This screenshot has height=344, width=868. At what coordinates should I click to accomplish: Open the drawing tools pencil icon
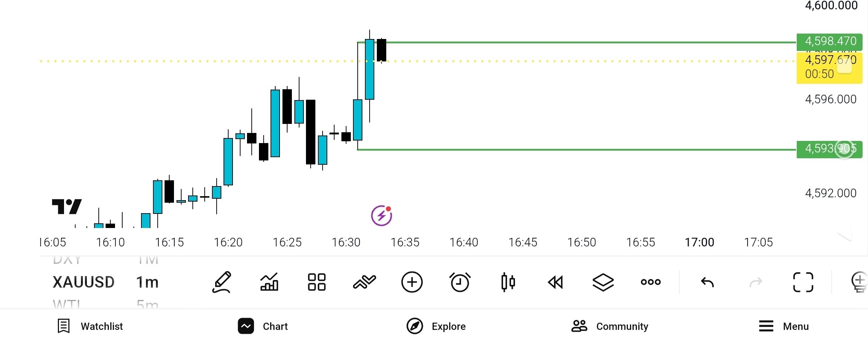point(222,282)
